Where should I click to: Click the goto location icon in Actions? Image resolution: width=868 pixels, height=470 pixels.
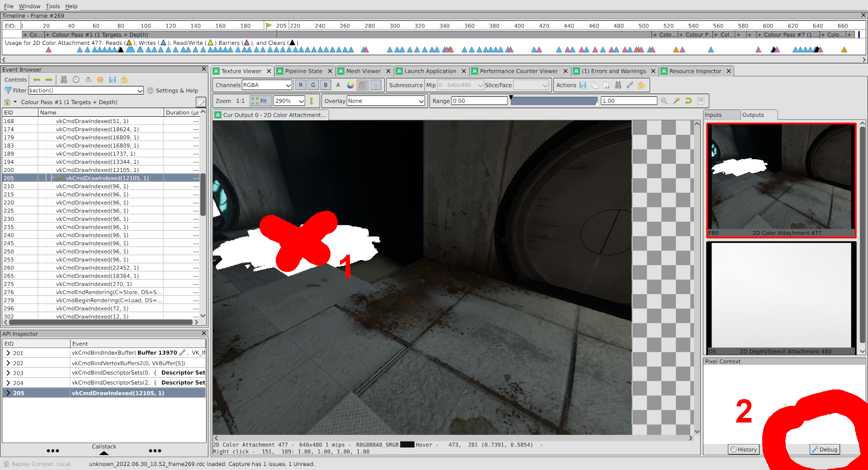[606, 85]
